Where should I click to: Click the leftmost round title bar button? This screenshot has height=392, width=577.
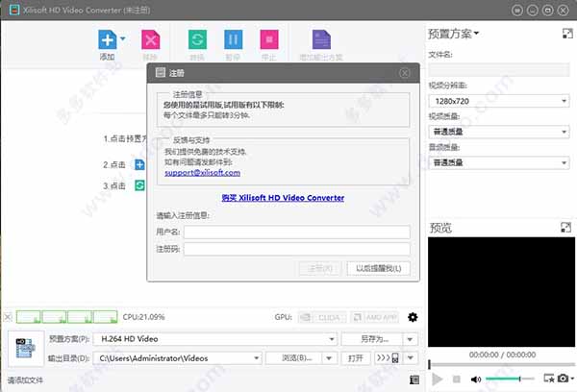pos(517,11)
